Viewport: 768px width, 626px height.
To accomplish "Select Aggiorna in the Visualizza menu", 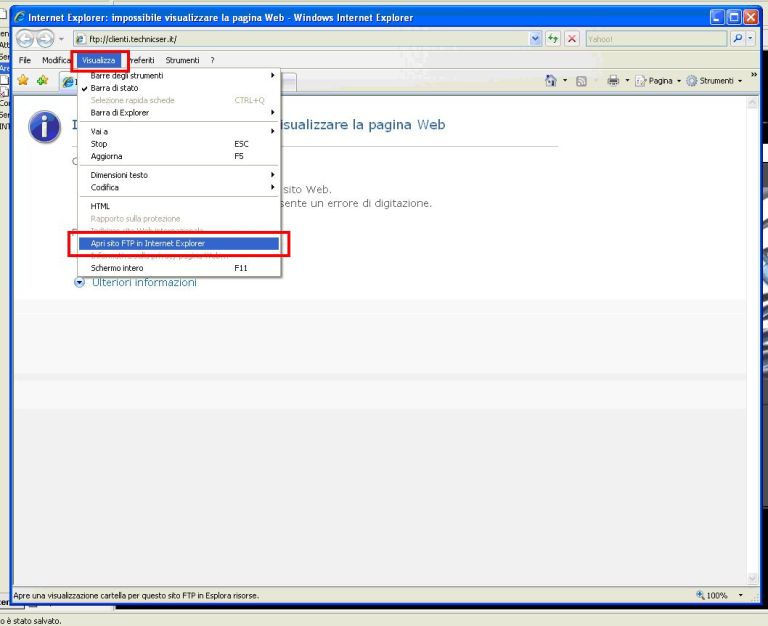I will [x=179, y=156].
